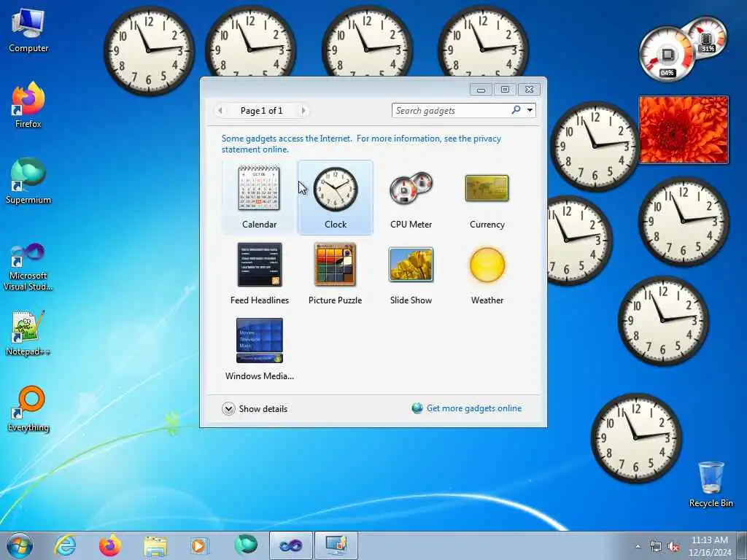This screenshot has height=560, width=747.
Task: Click the network tray icon
Action: pos(656,547)
